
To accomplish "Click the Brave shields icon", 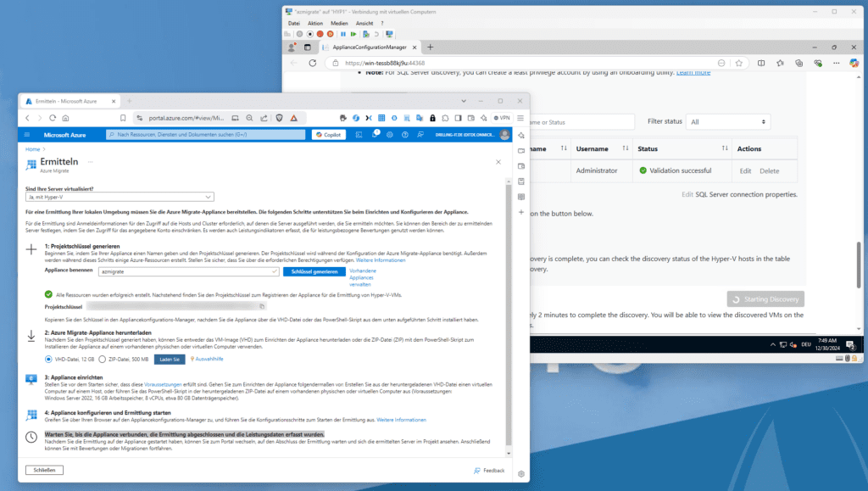I will tap(280, 118).
